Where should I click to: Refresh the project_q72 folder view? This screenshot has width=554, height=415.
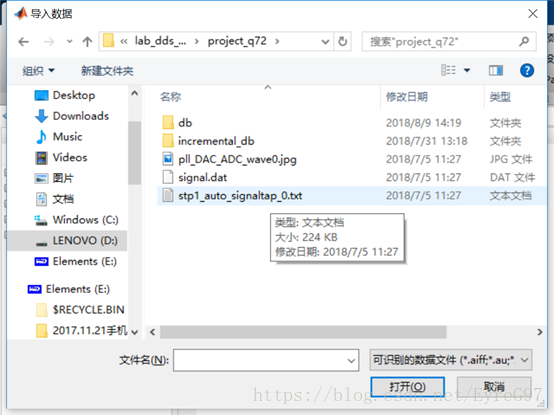click(342, 42)
